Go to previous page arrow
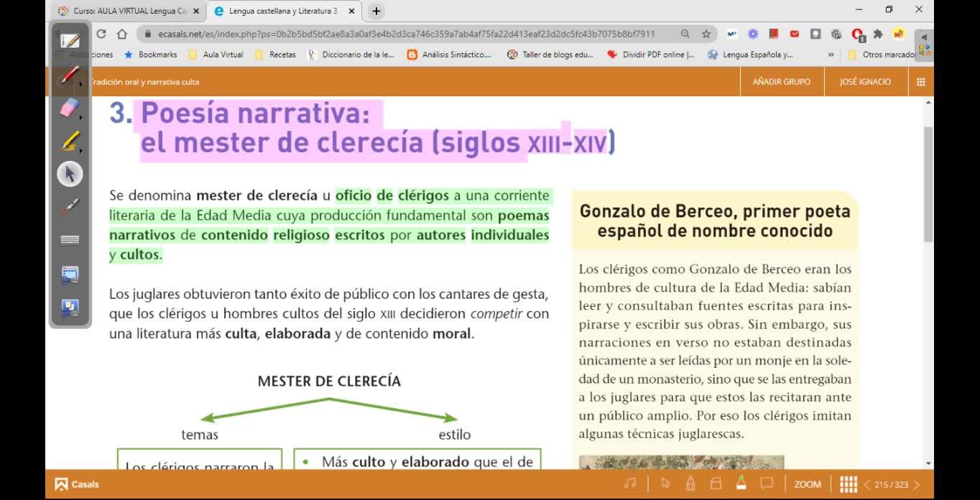 pos(867,485)
